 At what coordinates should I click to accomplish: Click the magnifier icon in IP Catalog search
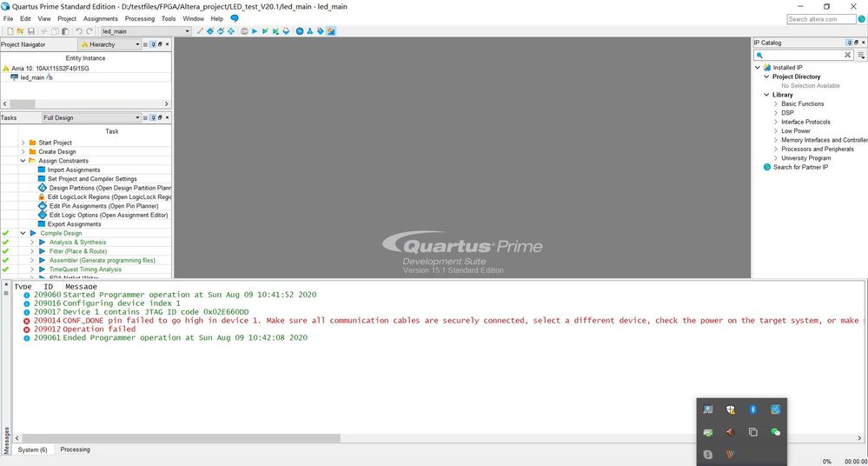click(x=760, y=55)
